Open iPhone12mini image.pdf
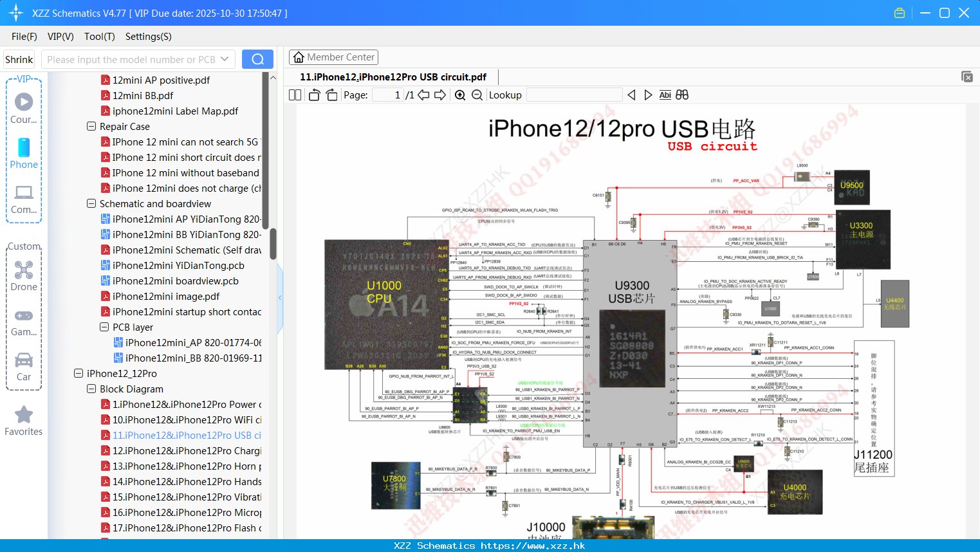The image size is (980, 552). pyautogui.click(x=160, y=297)
